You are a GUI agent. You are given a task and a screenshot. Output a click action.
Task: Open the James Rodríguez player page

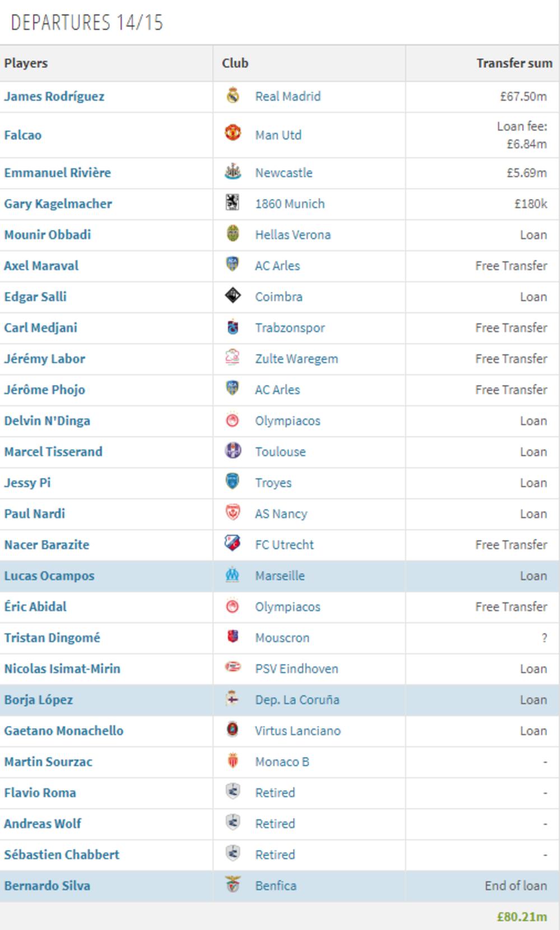tap(55, 96)
